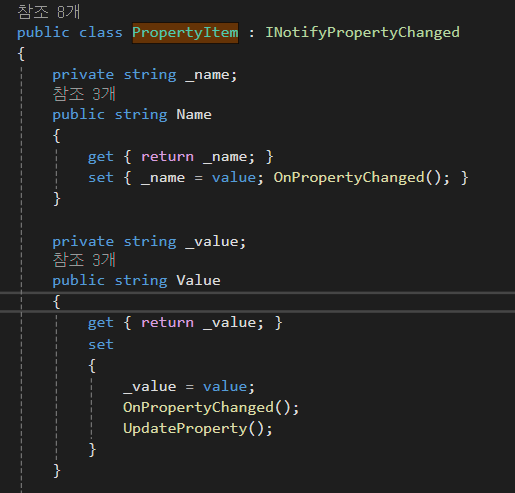
Task: Click the 'set' keyword of Value property
Action: click(x=101, y=344)
